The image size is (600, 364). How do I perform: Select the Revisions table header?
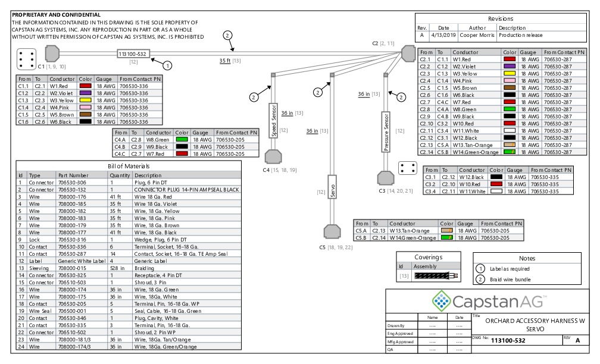[x=500, y=19]
